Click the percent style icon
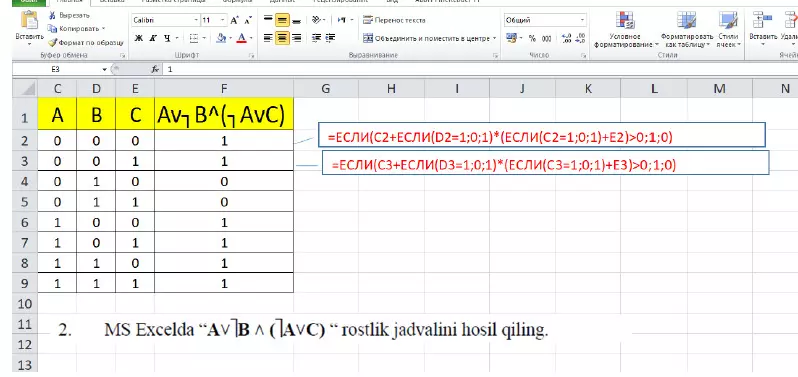The height and width of the screenshot is (377, 798). tap(532, 38)
